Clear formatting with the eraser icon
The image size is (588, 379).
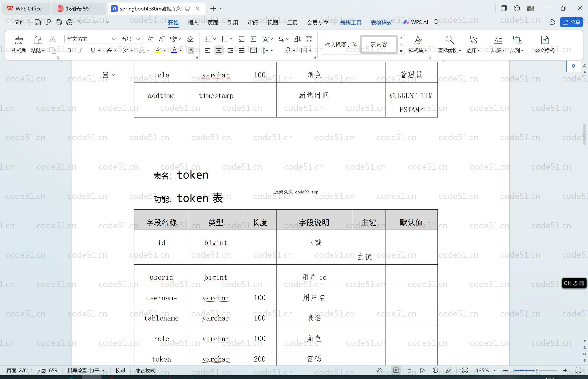(190, 39)
